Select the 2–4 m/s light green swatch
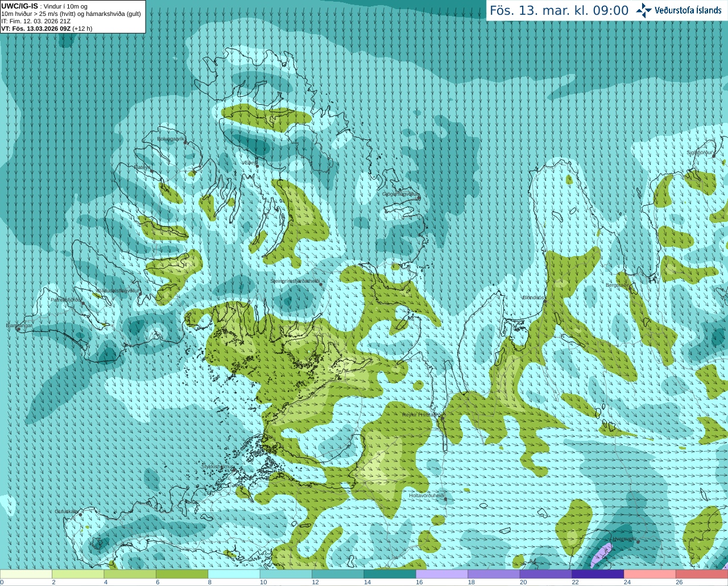This screenshot has width=728, height=586. tap(78, 574)
